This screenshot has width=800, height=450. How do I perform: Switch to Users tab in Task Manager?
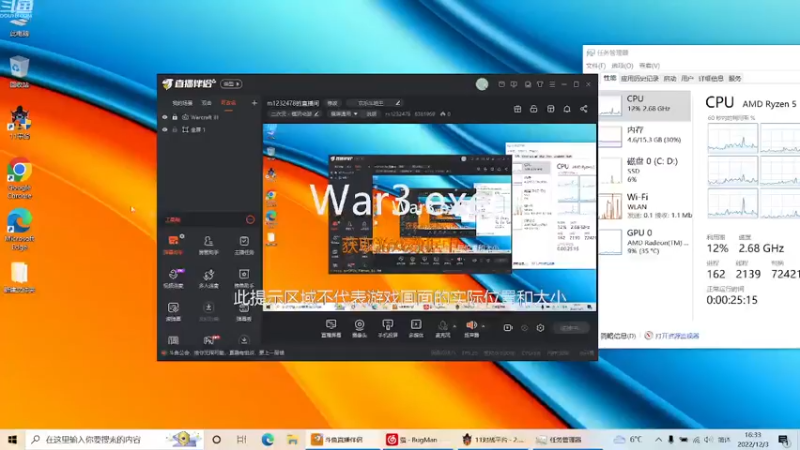(687, 79)
